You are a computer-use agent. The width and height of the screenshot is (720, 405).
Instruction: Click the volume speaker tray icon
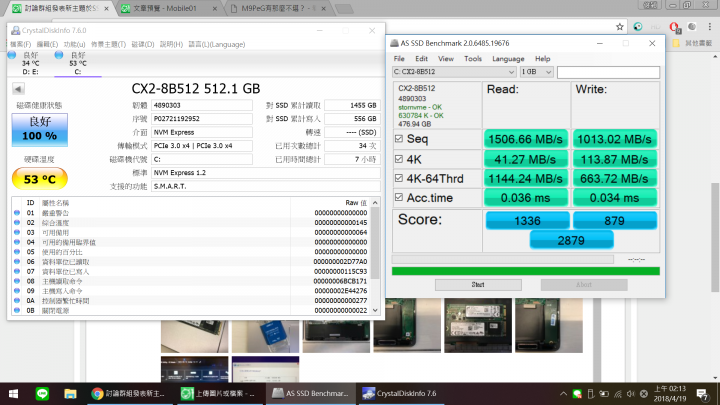pos(630,394)
